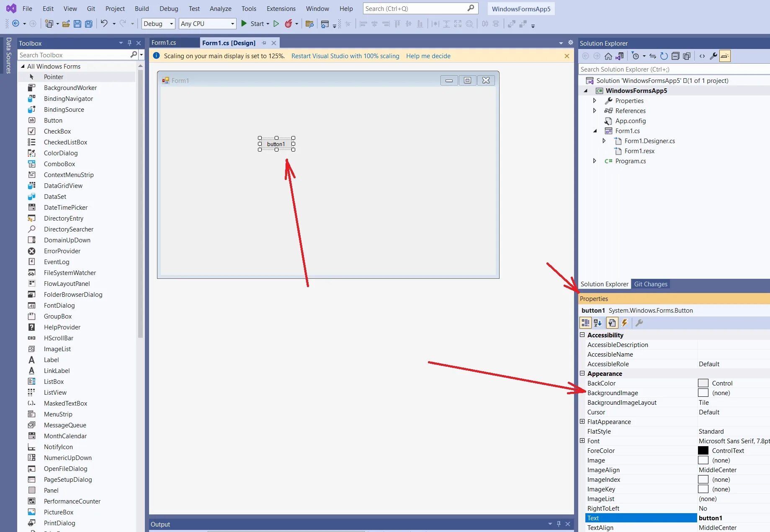770x532 pixels.
Task: Click the Hot Reload flame icon
Action: [x=288, y=24]
